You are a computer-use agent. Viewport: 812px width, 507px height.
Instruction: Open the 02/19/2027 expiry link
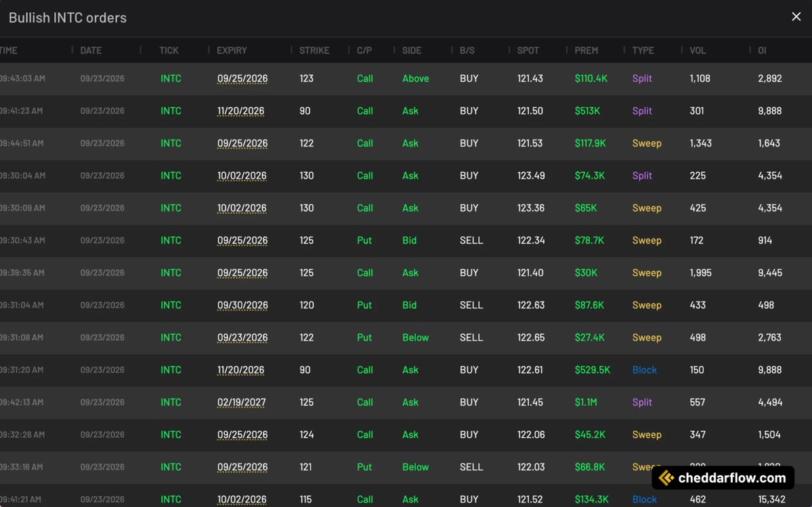241,403
